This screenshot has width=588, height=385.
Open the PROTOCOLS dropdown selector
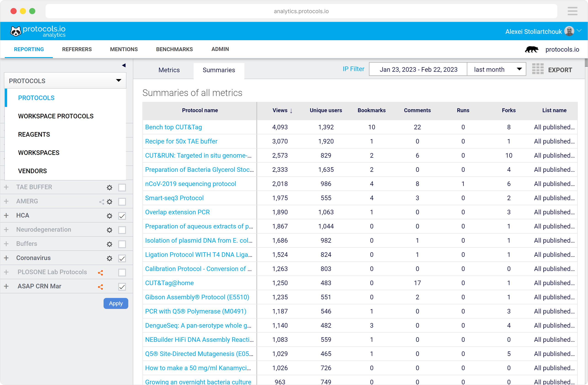tap(65, 80)
